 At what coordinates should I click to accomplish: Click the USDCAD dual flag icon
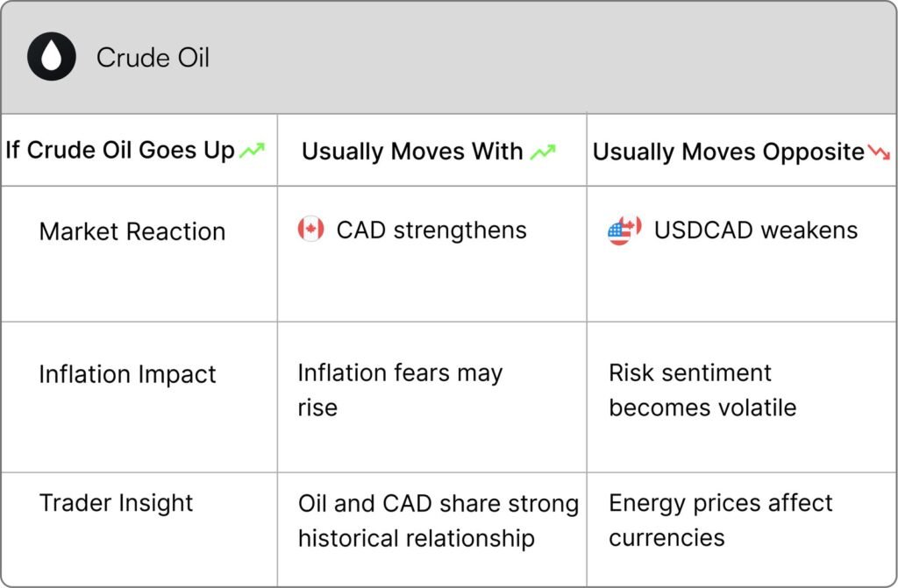(624, 230)
